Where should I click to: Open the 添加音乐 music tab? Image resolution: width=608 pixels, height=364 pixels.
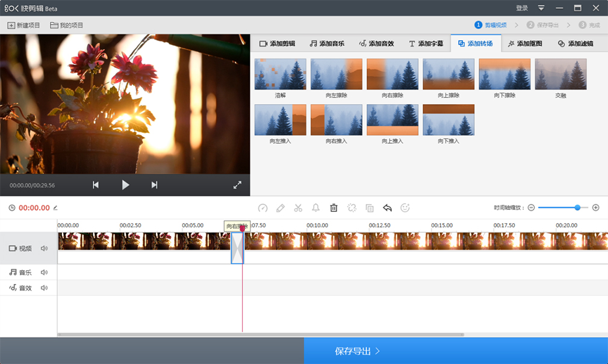(327, 44)
